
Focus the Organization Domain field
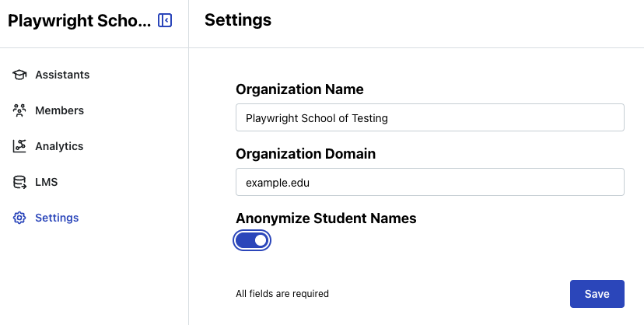[x=429, y=182]
